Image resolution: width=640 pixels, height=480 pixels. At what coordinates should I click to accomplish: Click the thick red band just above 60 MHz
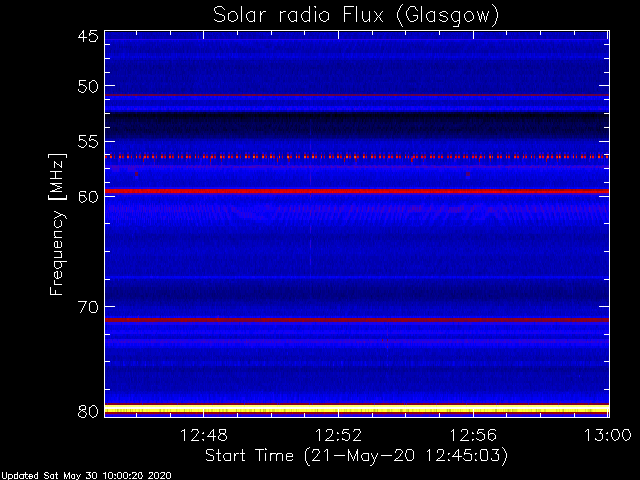coord(357,191)
